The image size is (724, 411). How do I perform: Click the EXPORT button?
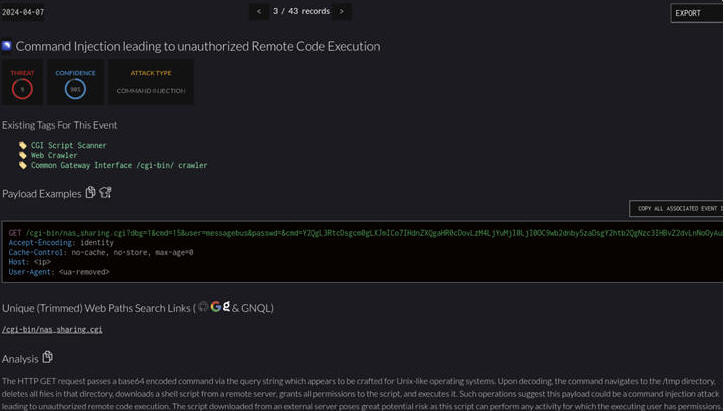pos(697,13)
